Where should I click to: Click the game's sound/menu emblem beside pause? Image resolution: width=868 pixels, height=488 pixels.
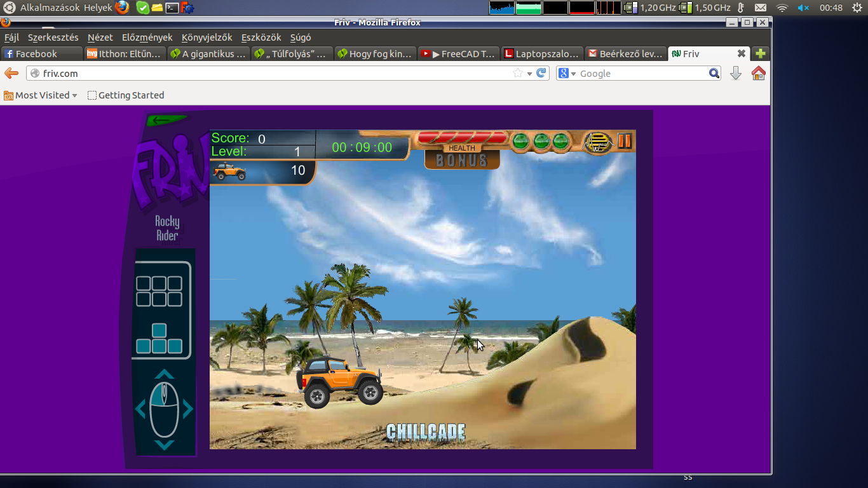pos(599,142)
